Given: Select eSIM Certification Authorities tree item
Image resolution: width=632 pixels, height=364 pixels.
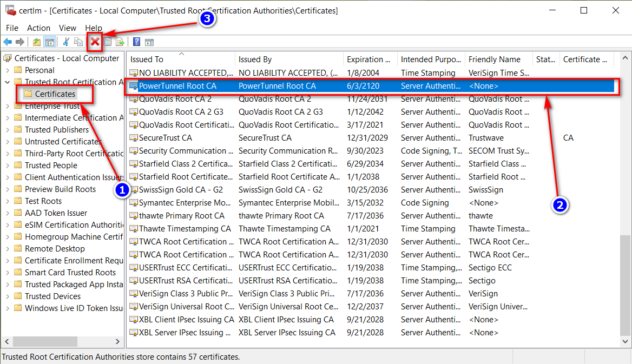Looking at the screenshot, I should tap(74, 225).
